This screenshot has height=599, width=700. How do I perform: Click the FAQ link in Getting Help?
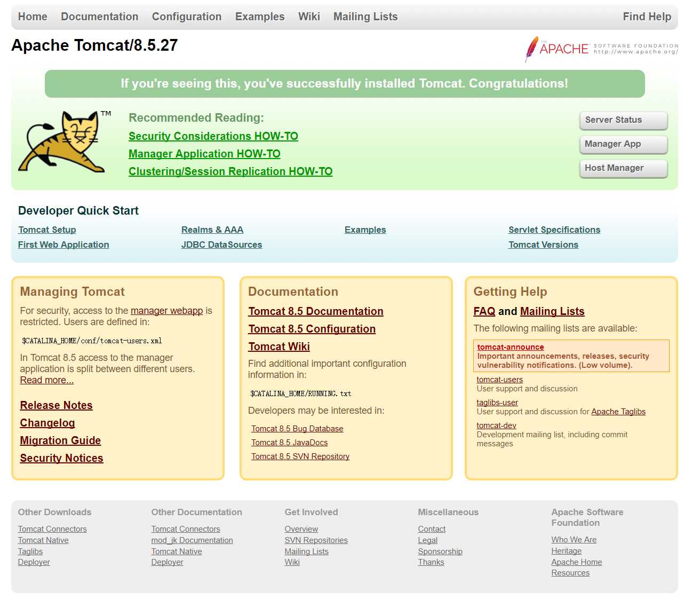484,311
